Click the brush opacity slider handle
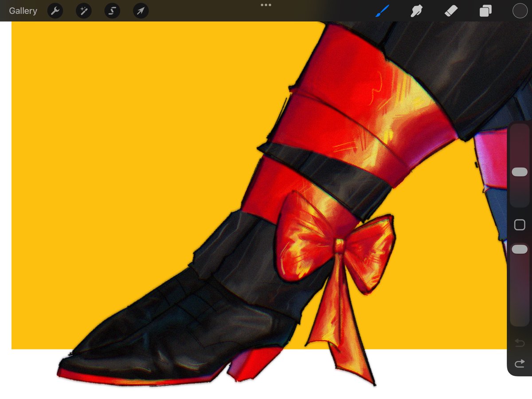 tap(520, 250)
